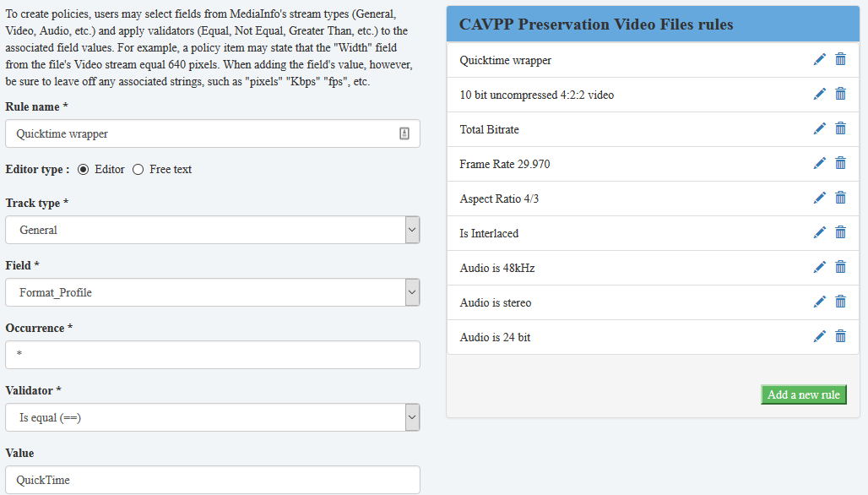Open the Track type dropdown
Screen dimensions: 868x495
pos(213,230)
